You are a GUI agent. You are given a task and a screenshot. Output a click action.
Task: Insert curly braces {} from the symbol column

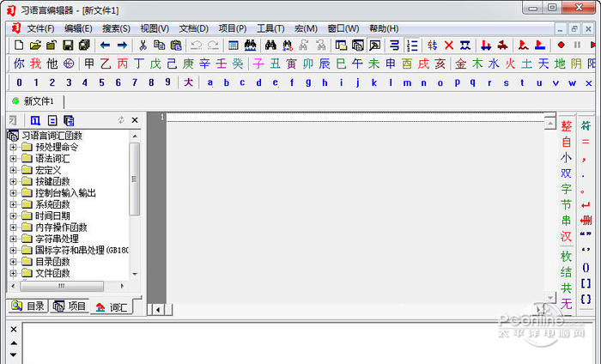[586, 299]
